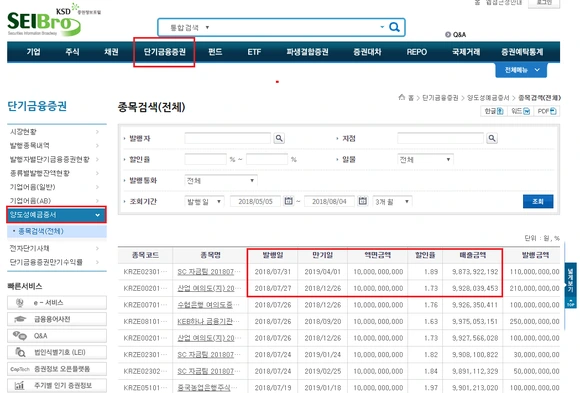Export as 워드 document file
Image resolution: width=580 pixels, height=393 pixels.
[520, 111]
